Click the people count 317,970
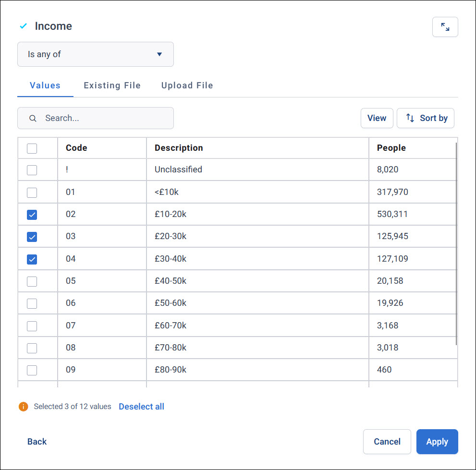 tap(392, 192)
